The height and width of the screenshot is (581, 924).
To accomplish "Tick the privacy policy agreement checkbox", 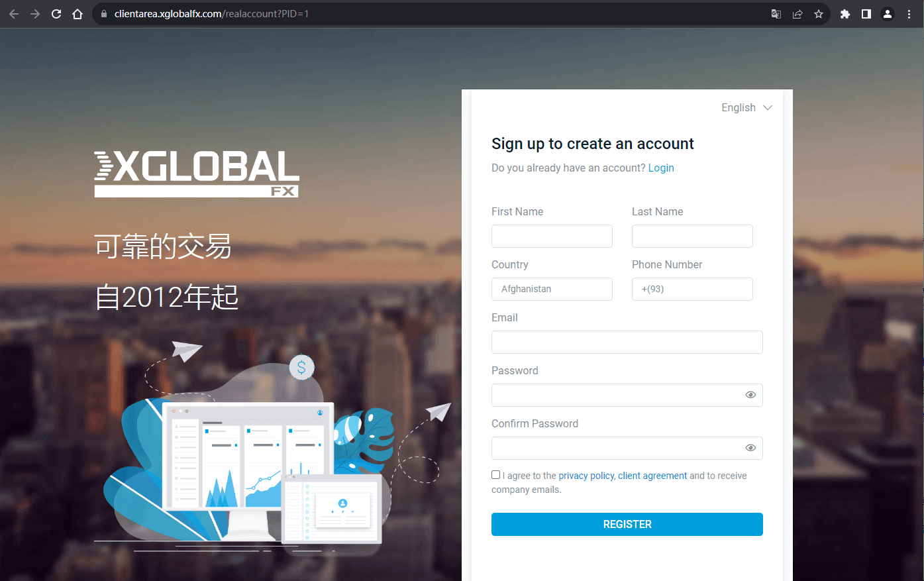I will point(495,475).
